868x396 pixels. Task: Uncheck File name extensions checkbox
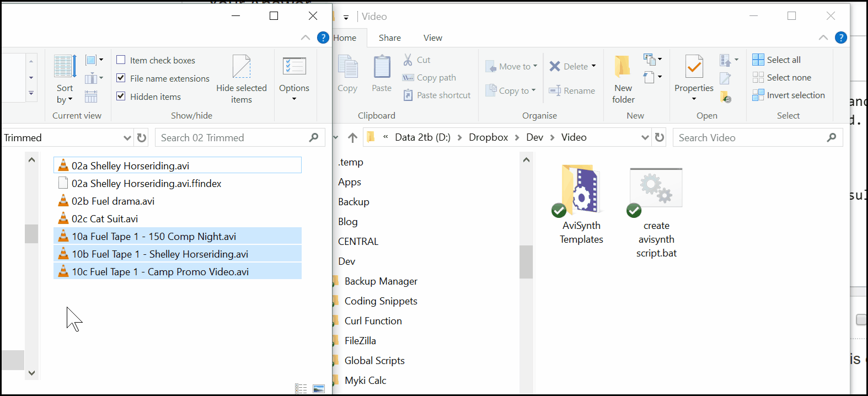[121, 78]
